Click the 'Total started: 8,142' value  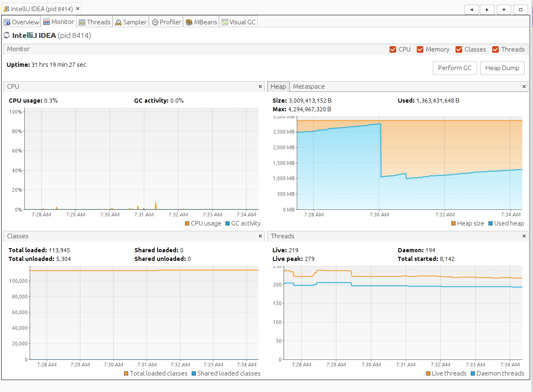pyautogui.click(x=426, y=259)
